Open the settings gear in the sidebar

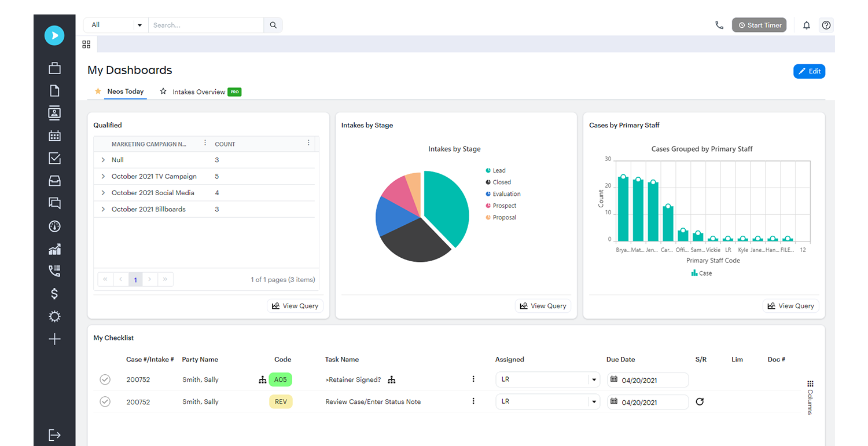(54, 316)
